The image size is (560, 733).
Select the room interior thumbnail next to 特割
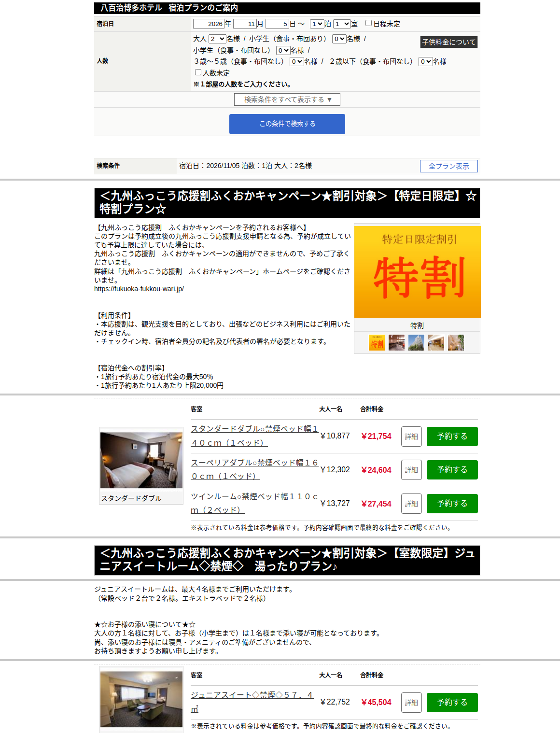[396, 342]
